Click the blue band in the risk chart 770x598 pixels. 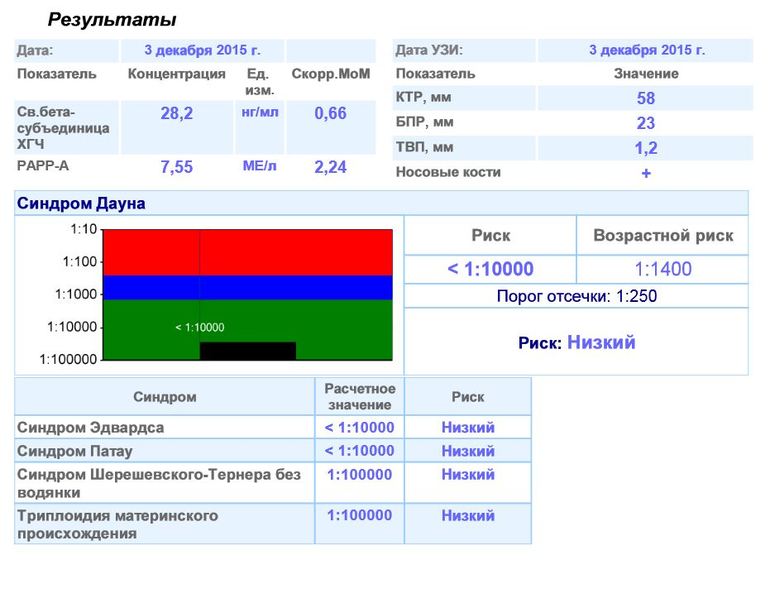click(x=248, y=288)
